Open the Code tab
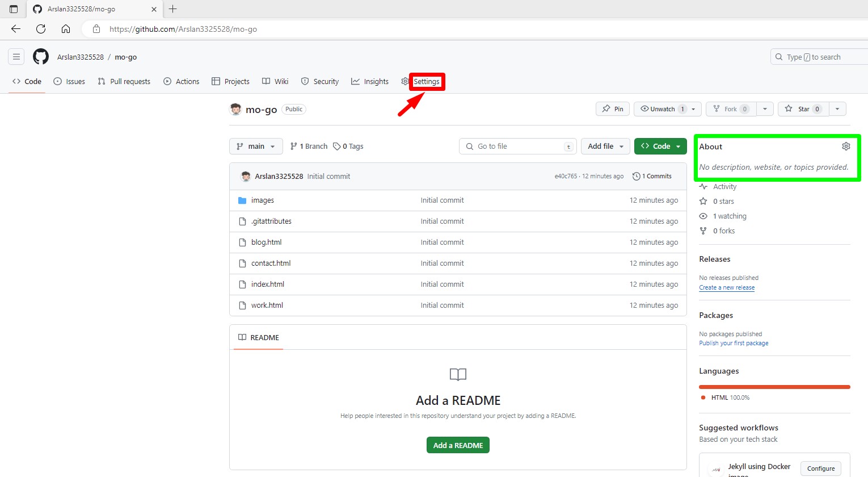 point(27,82)
